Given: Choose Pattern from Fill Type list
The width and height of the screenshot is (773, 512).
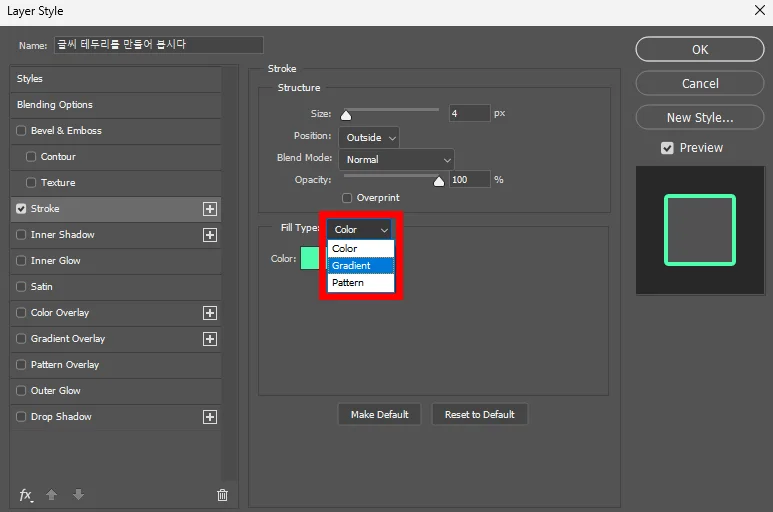Looking at the screenshot, I should tap(361, 283).
